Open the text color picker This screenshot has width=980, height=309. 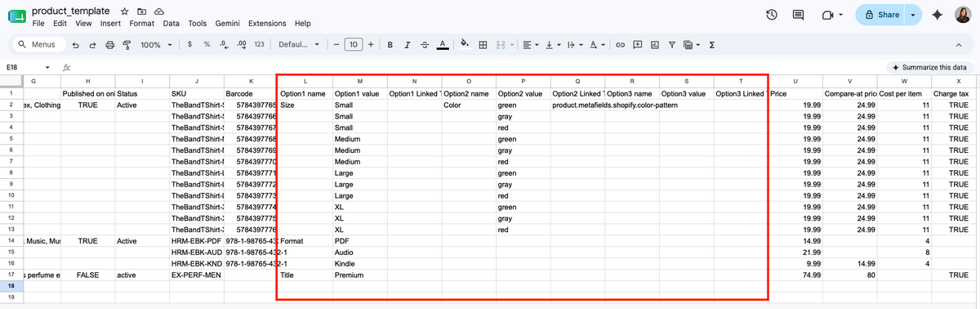coord(442,44)
